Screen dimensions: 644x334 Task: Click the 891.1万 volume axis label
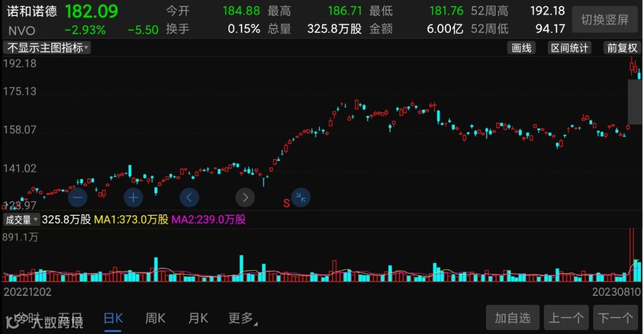point(20,237)
